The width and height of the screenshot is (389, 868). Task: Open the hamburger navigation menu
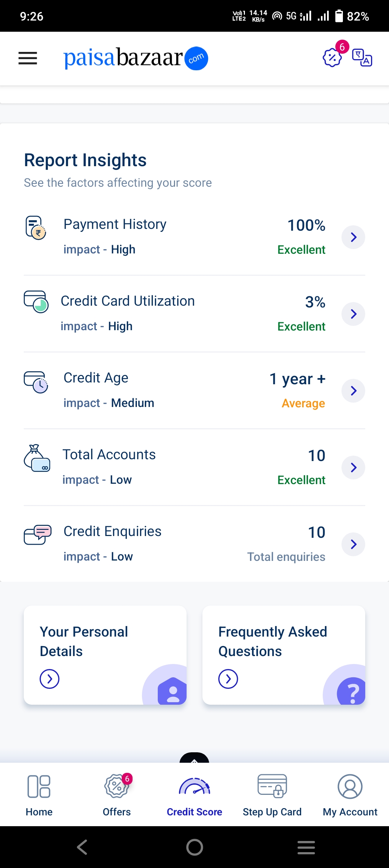(28, 58)
